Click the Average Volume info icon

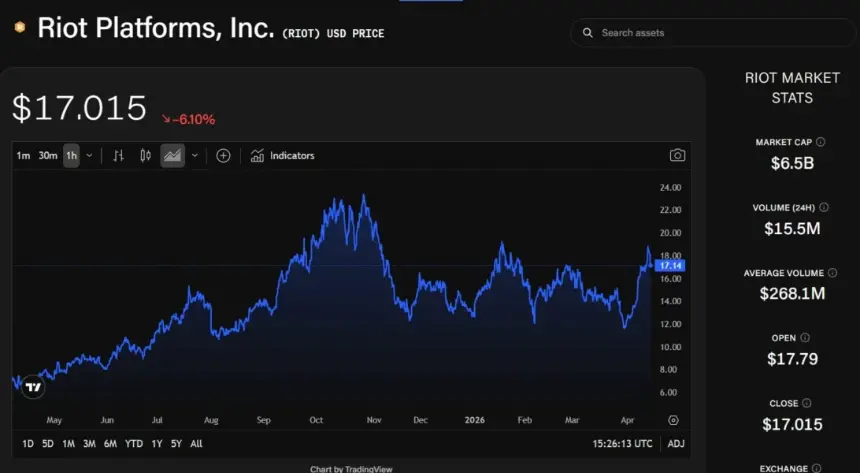pos(832,272)
